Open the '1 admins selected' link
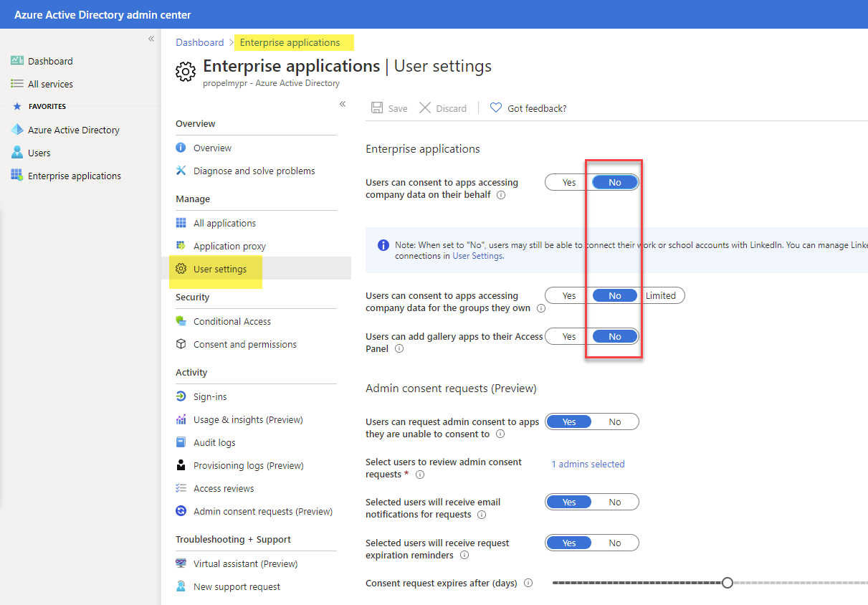The width and height of the screenshot is (868, 605). (588, 464)
